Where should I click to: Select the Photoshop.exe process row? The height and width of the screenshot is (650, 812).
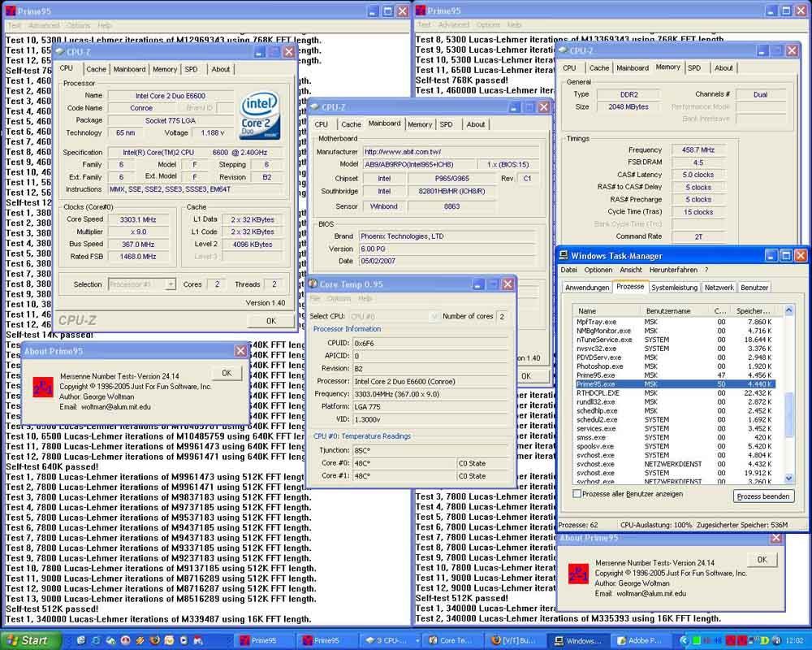(676, 366)
